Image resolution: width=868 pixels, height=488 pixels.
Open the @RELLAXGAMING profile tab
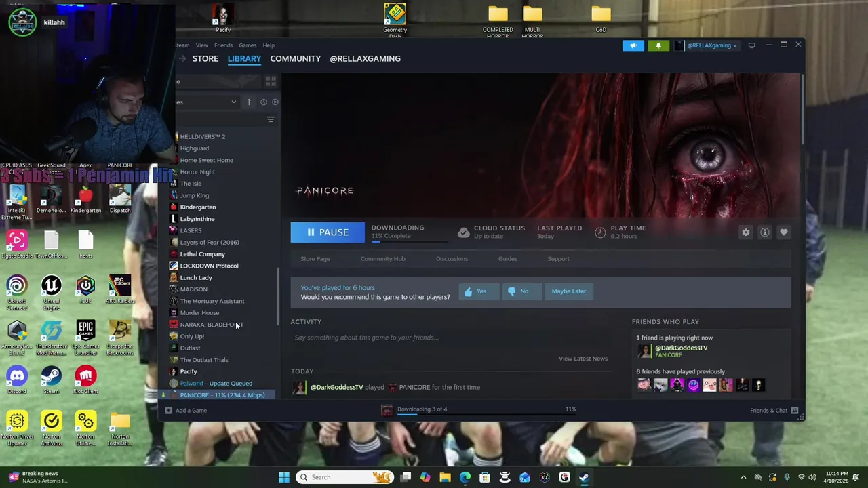(x=365, y=58)
